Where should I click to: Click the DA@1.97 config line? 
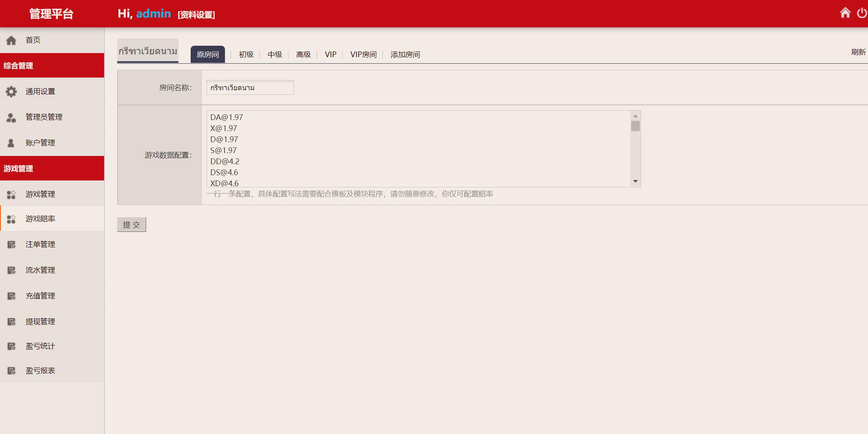227,117
